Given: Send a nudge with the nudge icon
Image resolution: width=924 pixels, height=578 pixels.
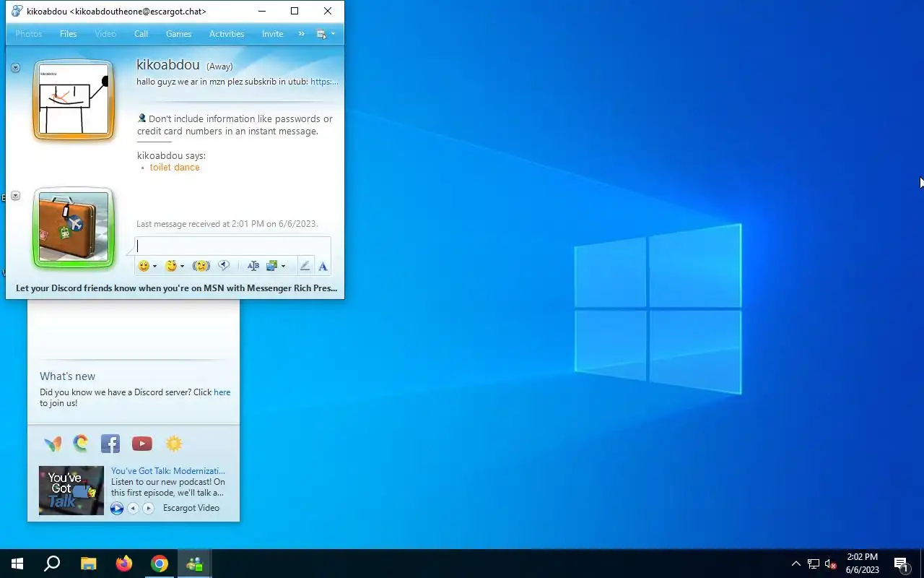Looking at the screenshot, I should click(x=201, y=266).
